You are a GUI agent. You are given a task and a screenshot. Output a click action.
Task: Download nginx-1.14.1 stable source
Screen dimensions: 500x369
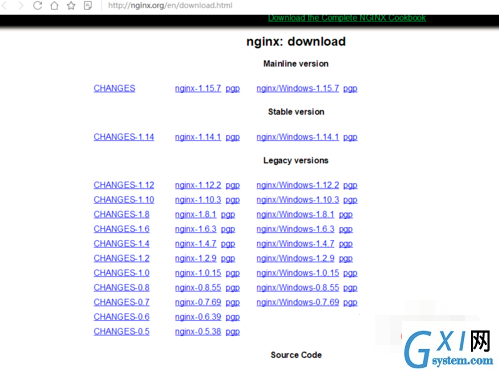(198, 137)
